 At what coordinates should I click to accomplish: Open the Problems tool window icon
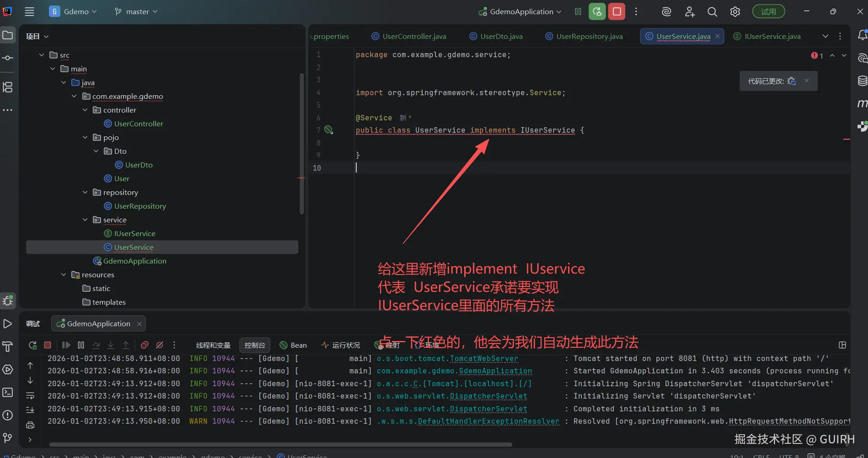[8, 415]
